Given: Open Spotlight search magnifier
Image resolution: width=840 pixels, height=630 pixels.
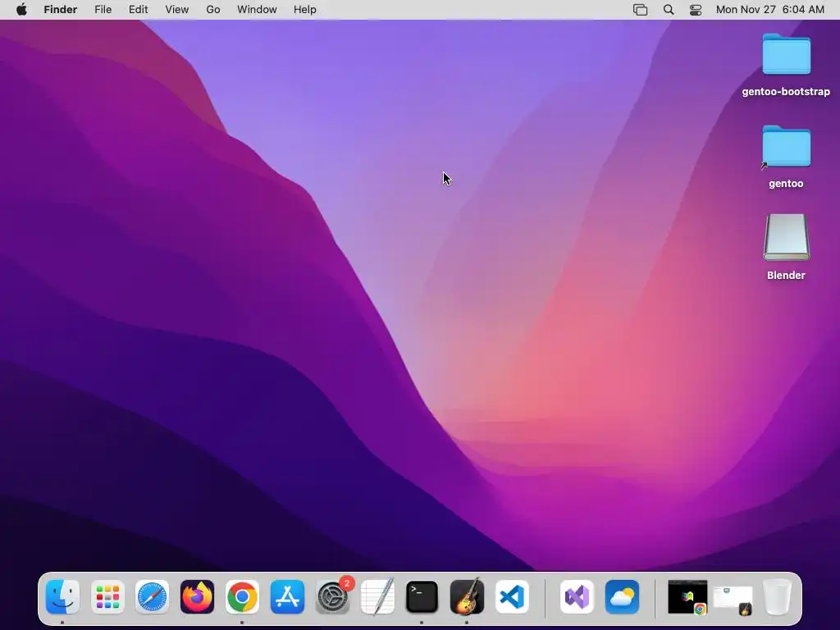Looking at the screenshot, I should (x=669, y=10).
